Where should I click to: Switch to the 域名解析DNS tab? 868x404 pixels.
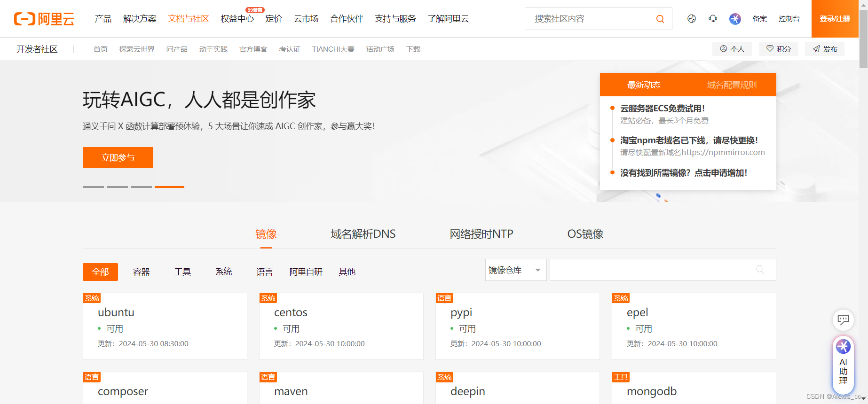pos(363,234)
